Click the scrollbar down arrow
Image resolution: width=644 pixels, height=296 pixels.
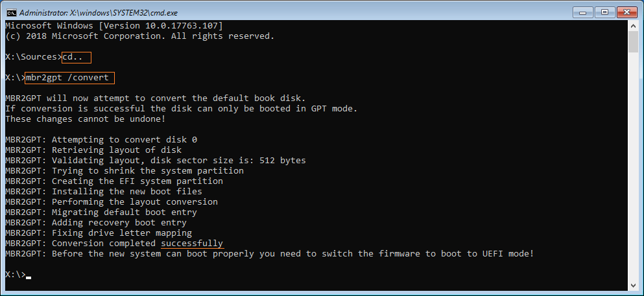[x=634, y=285]
